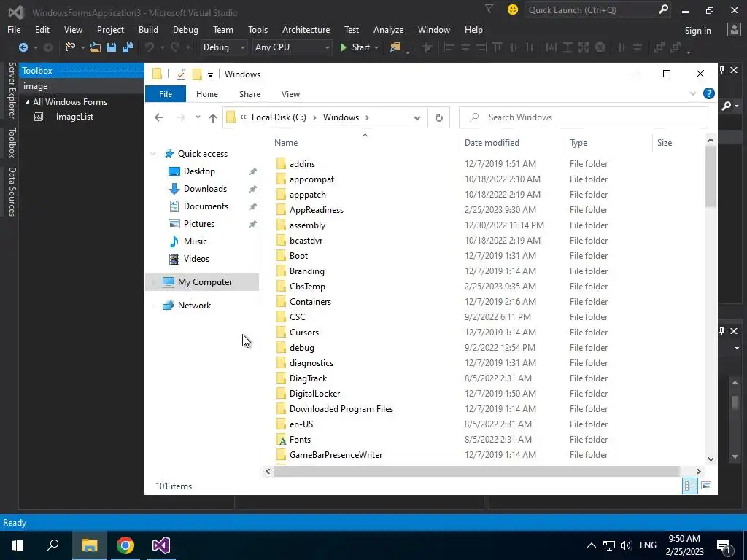Click the network tray icon
The height and width of the screenshot is (560, 747).
point(609,545)
